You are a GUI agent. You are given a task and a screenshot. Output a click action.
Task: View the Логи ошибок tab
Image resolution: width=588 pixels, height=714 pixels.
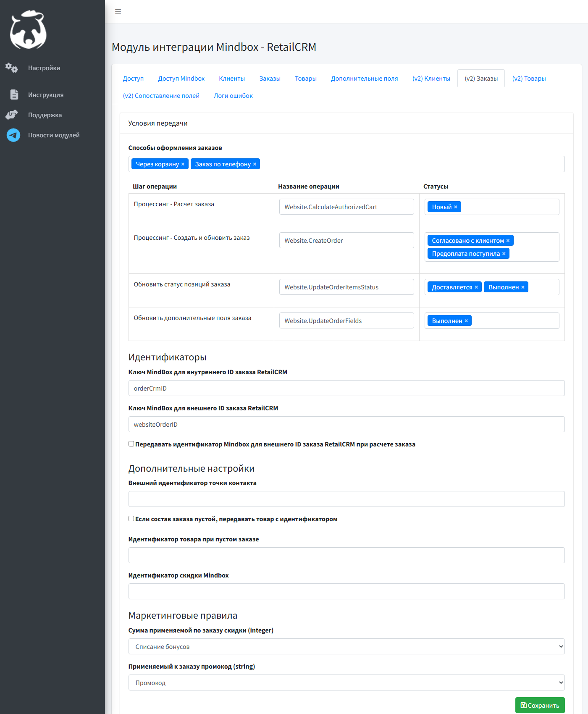point(234,96)
